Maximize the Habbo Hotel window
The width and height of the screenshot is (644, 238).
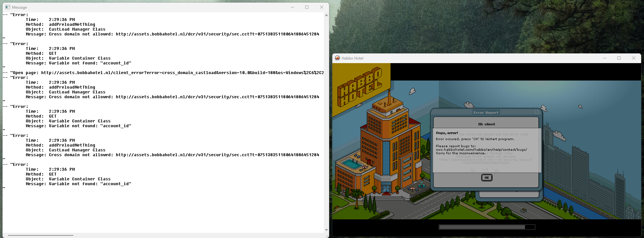click(x=619, y=58)
